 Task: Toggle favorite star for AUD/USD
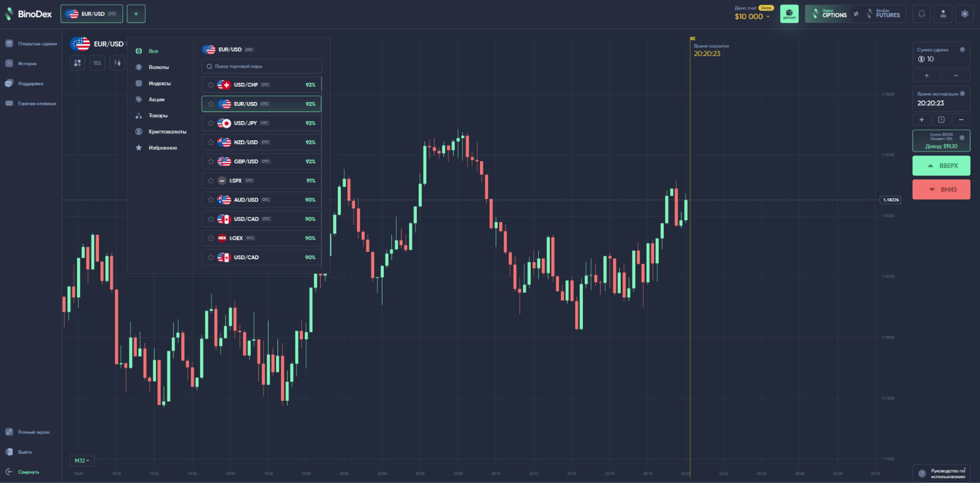[x=211, y=200]
